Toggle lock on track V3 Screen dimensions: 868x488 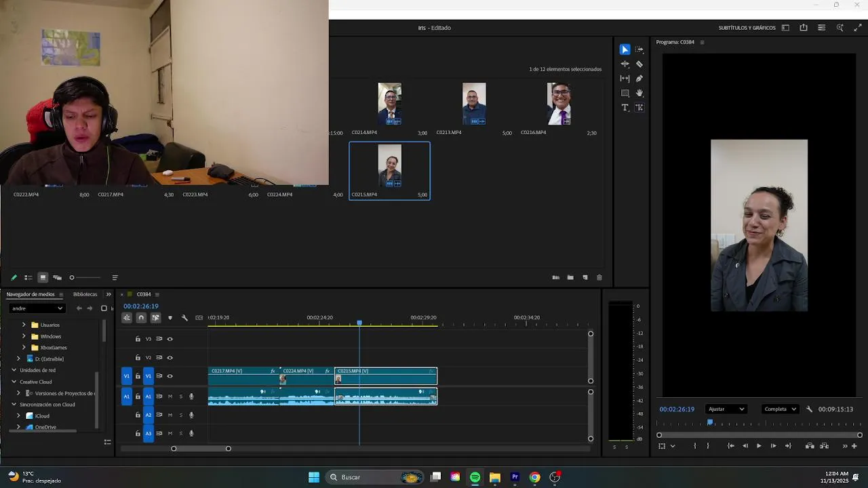138,339
